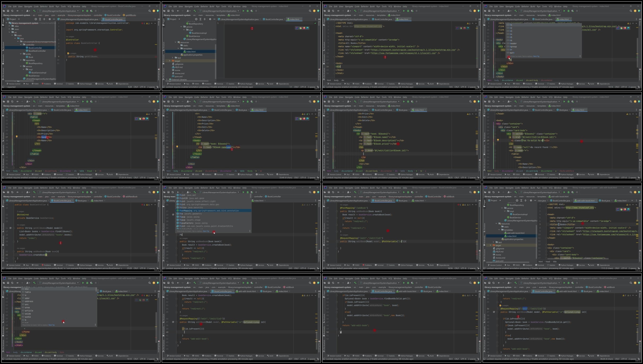Click Firefox icon in empty index.html editor
The height and width of the screenshot is (364, 643).
point(304,28)
